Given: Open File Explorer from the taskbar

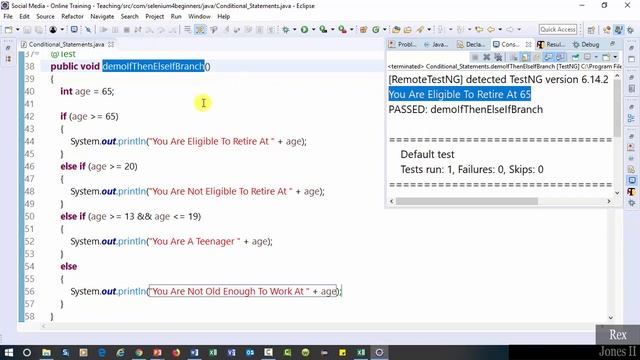Looking at the screenshot, I should 46,352.
